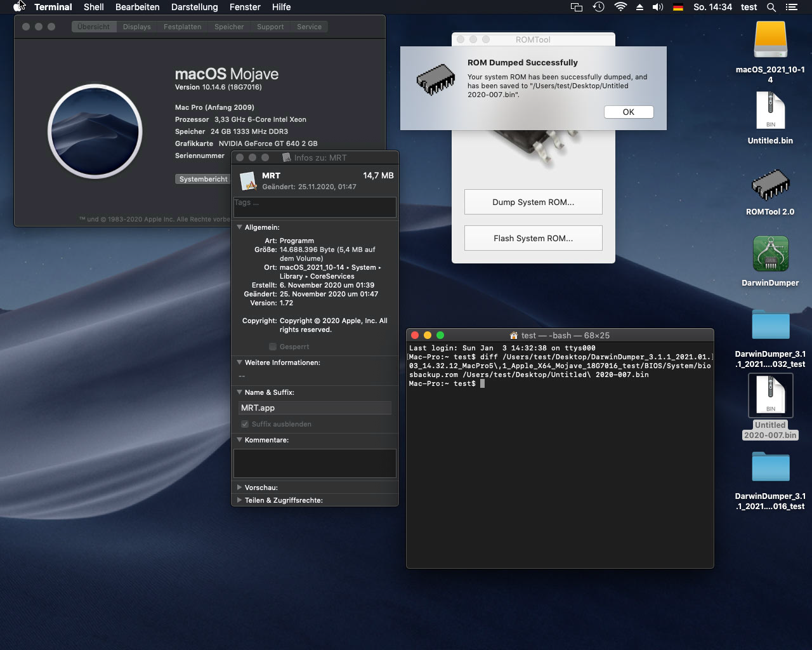Select DarwinDumper folder ending 016_test
This screenshot has height=650, width=812.
click(770, 467)
